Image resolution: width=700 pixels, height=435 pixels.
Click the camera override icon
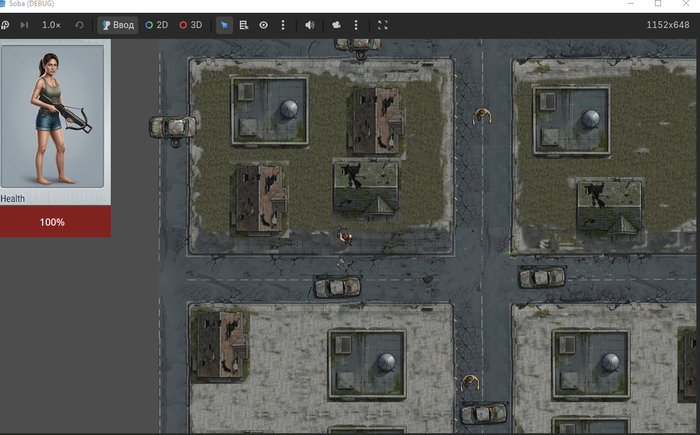(336, 25)
